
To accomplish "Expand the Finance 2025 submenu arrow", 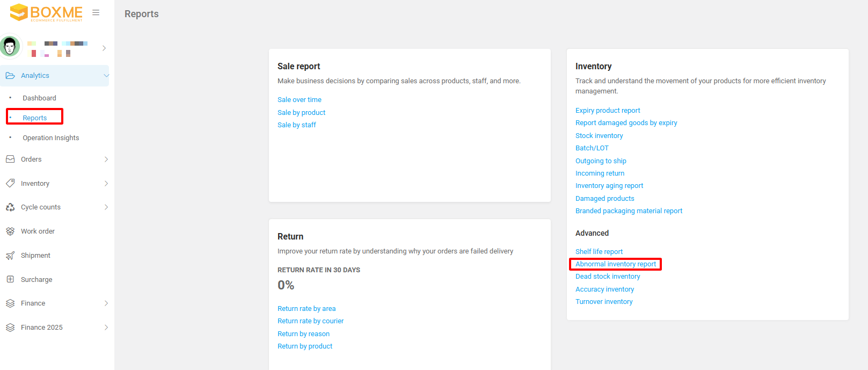I will [106, 328].
